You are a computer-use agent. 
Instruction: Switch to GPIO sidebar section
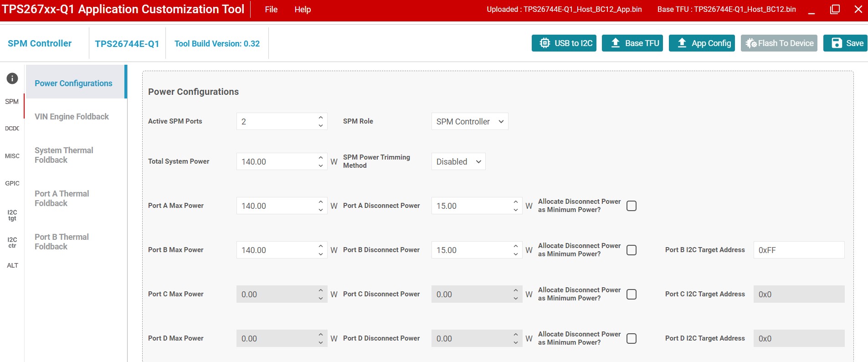point(12,183)
